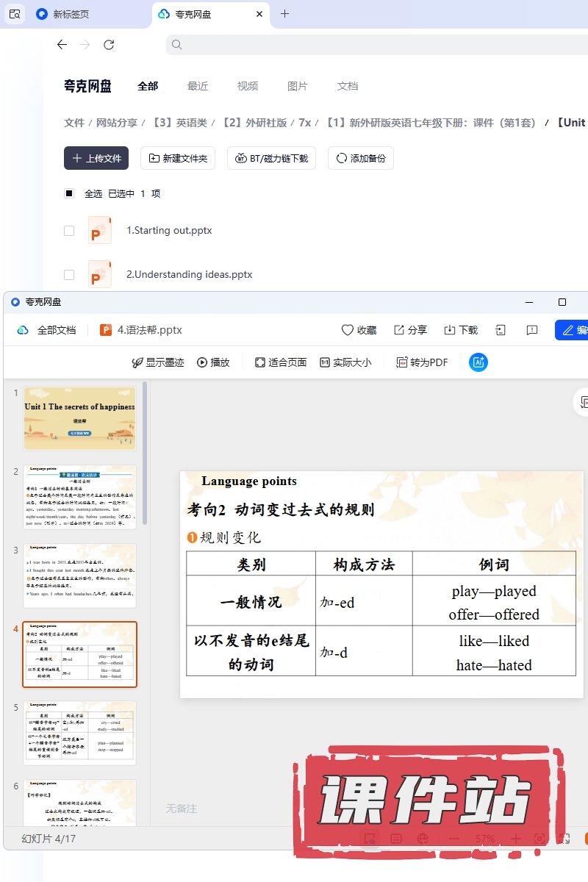This screenshot has height=882, width=588.
Task: Download the 语法帮 presentation
Action: [x=461, y=330]
